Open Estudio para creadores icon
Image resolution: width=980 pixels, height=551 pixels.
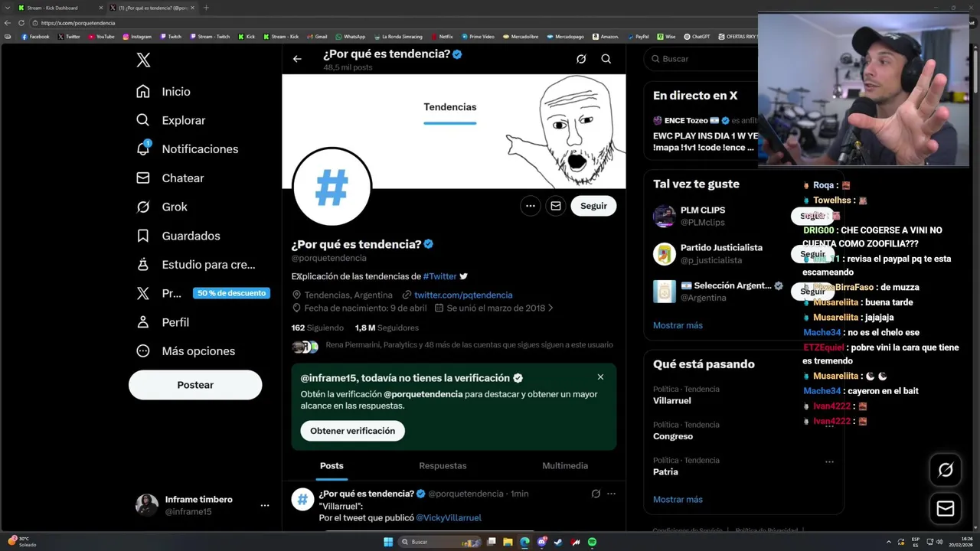pyautogui.click(x=143, y=264)
